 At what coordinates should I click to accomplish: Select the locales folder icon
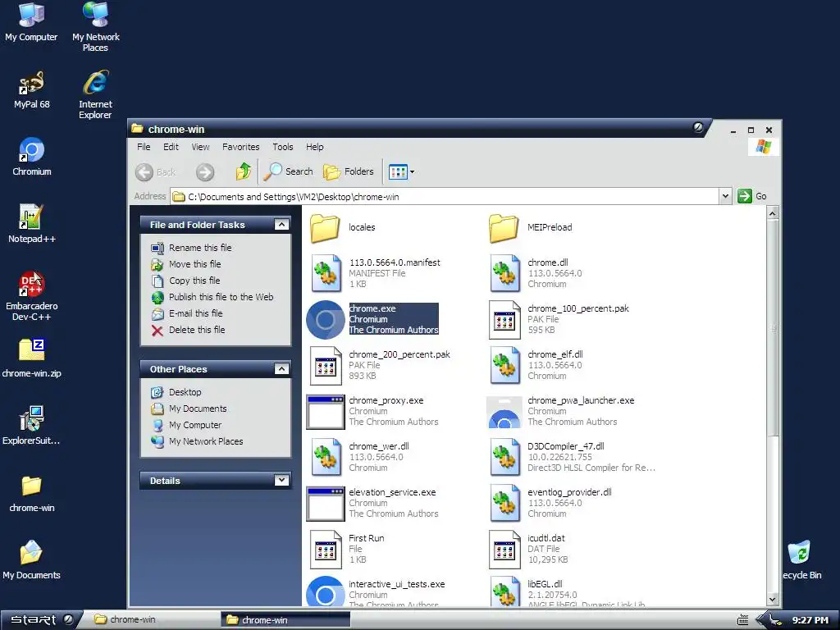(x=325, y=228)
